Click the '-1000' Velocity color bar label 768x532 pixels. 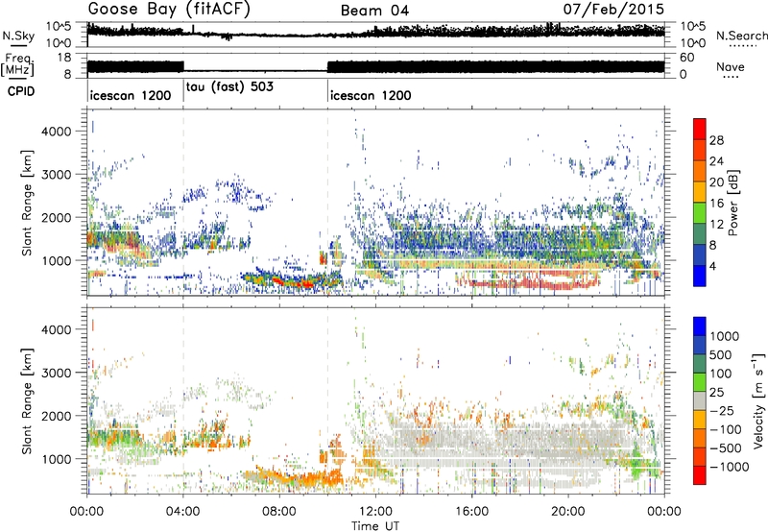pyautogui.click(x=729, y=467)
